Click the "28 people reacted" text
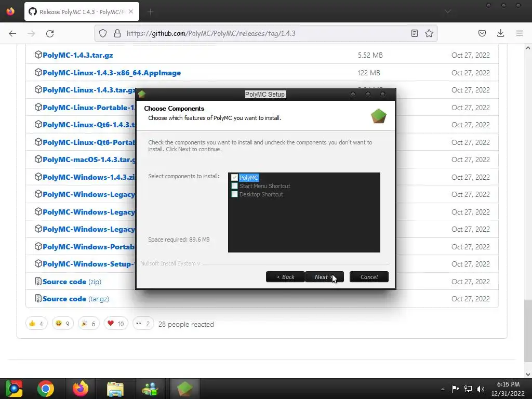The image size is (532, 399). point(186,324)
